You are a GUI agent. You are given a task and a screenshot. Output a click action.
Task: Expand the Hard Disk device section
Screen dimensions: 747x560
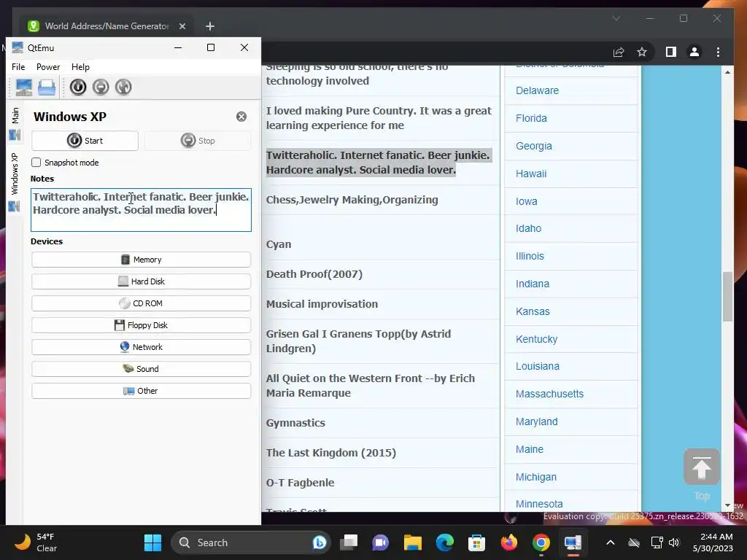[141, 281]
